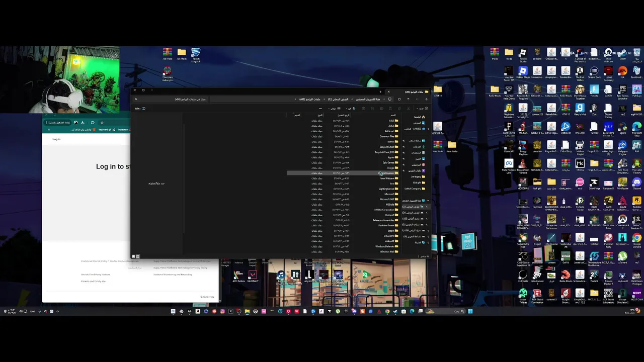Add a new Explorer tab with plus button
This screenshot has width=644, height=362.
pyautogui.click(x=380, y=92)
